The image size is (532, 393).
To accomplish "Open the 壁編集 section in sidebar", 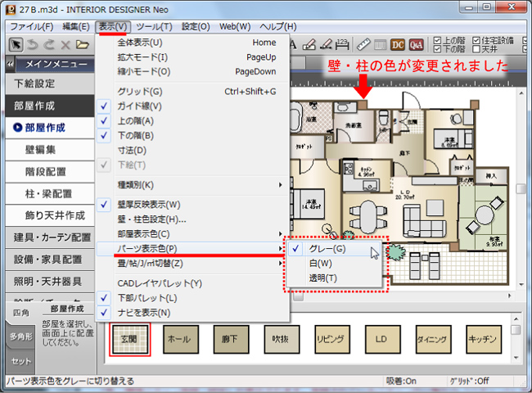I will 41,150.
